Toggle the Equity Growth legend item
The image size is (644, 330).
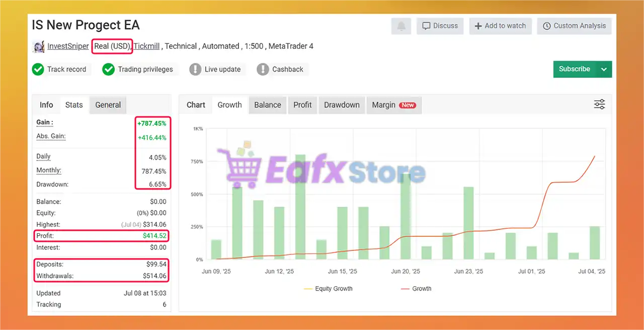328,289
